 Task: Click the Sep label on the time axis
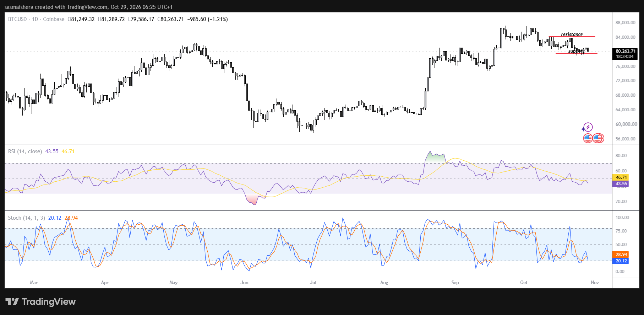coord(455,283)
